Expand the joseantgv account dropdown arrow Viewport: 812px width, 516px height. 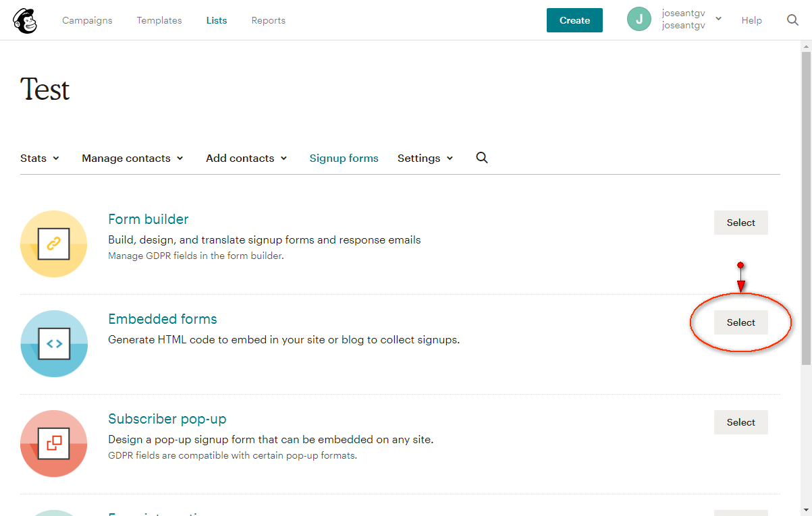(718, 19)
